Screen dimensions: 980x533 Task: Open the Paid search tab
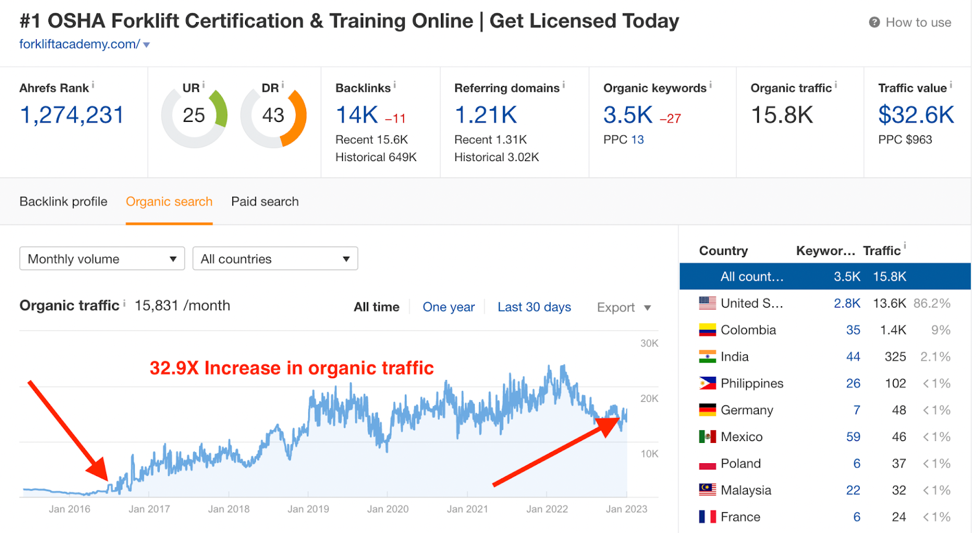(x=265, y=202)
